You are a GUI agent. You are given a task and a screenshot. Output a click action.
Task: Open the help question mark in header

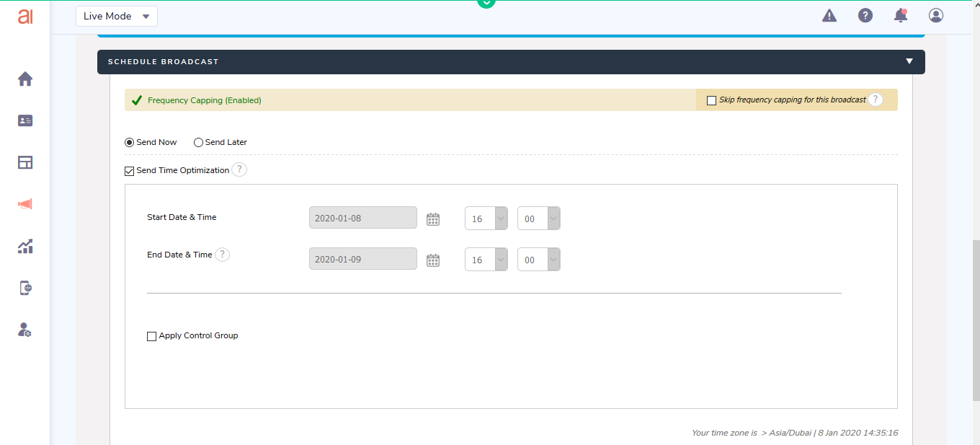click(865, 15)
